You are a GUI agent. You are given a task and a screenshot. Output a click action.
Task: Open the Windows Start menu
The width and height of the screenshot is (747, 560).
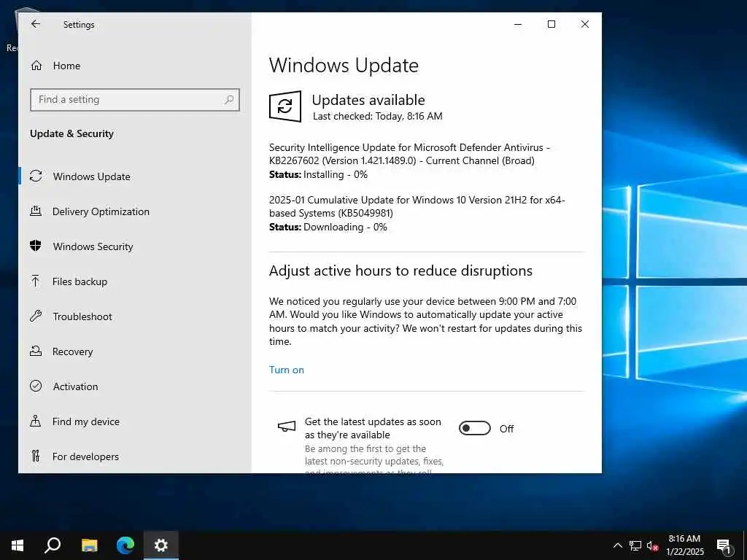pyautogui.click(x=18, y=545)
